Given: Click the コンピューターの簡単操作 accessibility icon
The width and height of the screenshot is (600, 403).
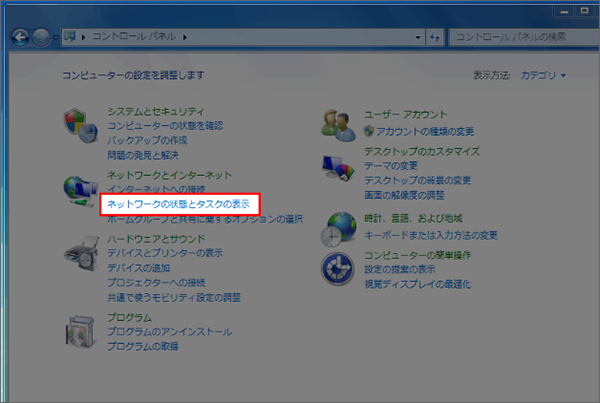Looking at the screenshot, I should tap(338, 269).
